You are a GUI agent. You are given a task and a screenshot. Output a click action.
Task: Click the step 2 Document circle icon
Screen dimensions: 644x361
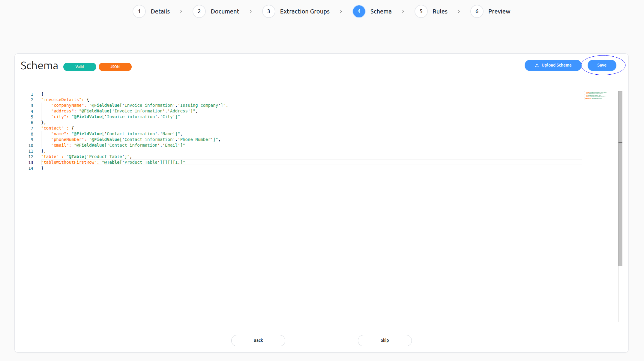click(199, 11)
